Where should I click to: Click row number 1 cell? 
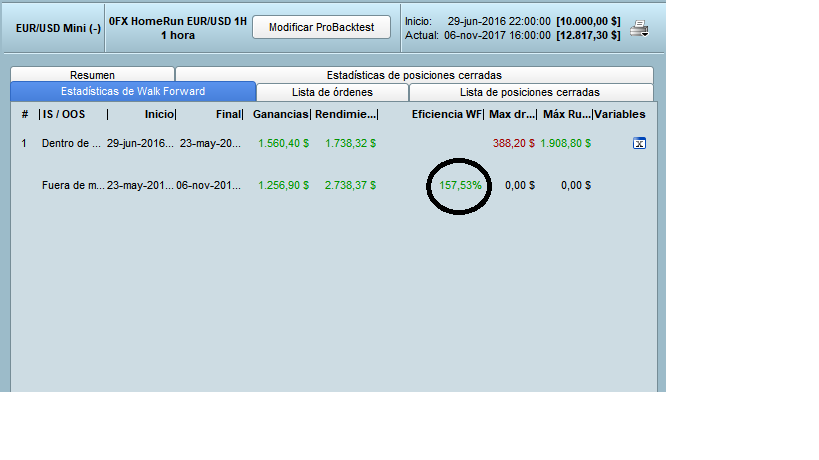pyautogui.click(x=24, y=143)
